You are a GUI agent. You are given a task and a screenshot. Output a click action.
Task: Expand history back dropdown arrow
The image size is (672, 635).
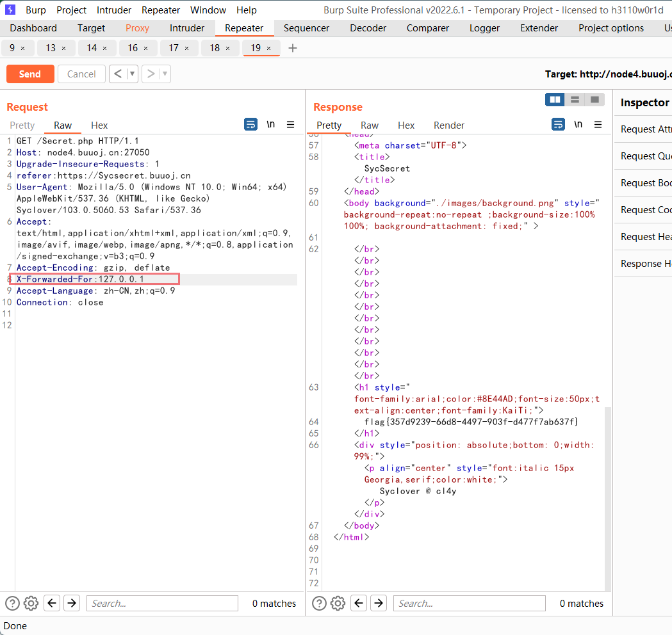(133, 74)
